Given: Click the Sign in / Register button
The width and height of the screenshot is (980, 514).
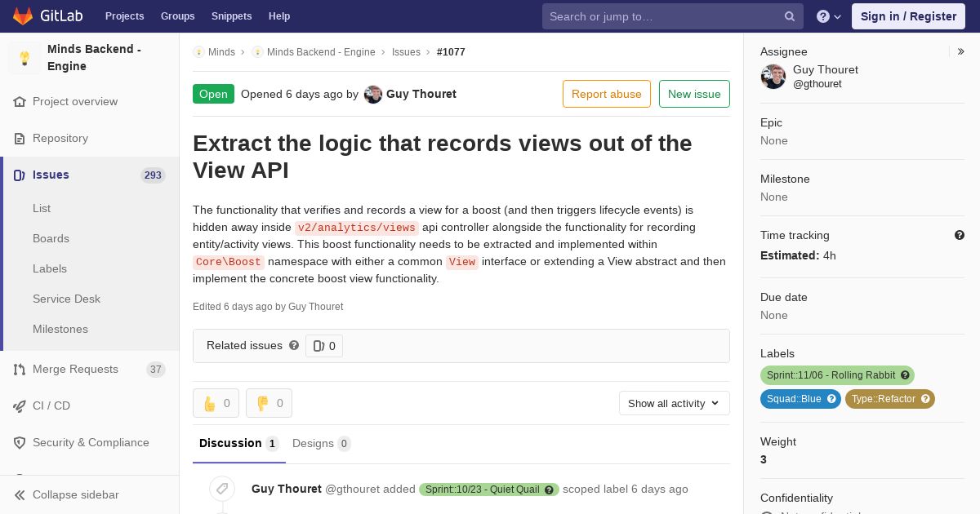Looking at the screenshot, I should coord(908,16).
